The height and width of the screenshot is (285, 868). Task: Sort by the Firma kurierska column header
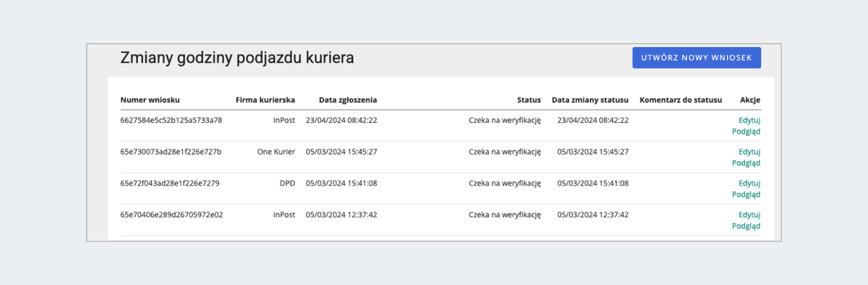[x=265, y=100]
